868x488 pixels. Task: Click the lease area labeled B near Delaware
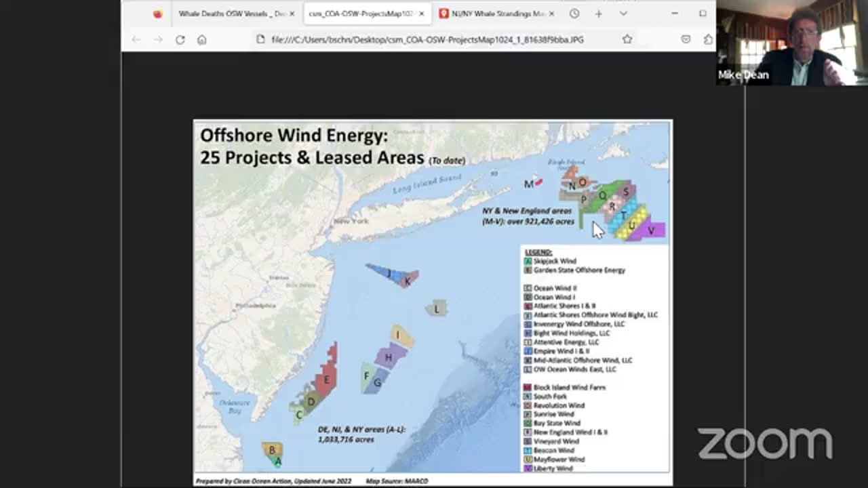pos(272,449)
